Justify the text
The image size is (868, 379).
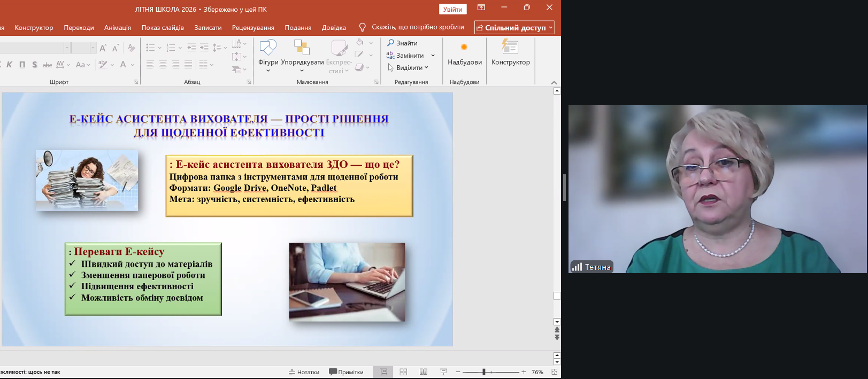[x=188, y=65]
